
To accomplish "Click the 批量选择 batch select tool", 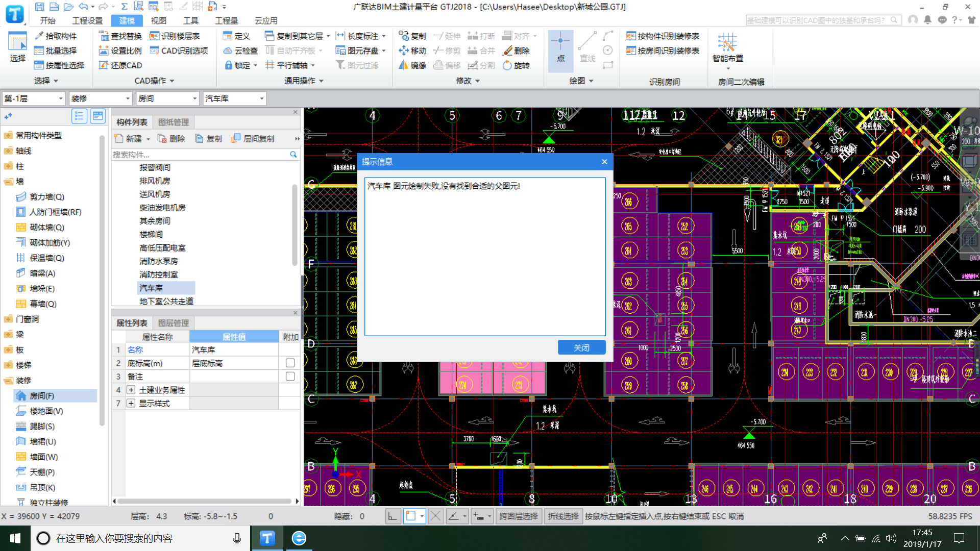I will coord(55,51).
